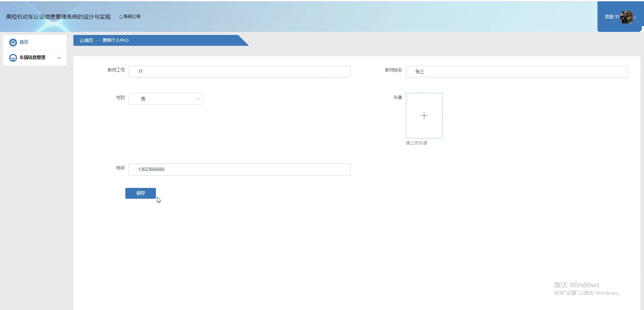
Task: Click the 欢迎 11 welcome text
Action: 612,17
